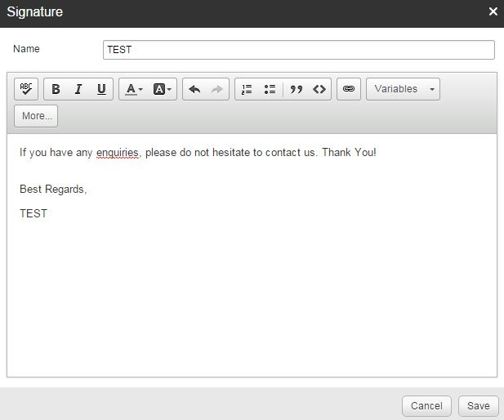
Task: Redo the last edit
Action: (217, 89)
